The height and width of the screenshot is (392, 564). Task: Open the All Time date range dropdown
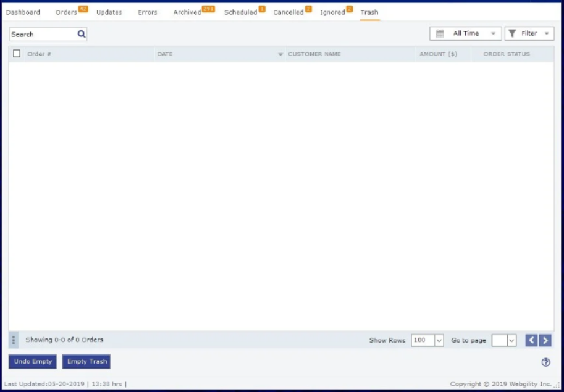pos(465,33)
